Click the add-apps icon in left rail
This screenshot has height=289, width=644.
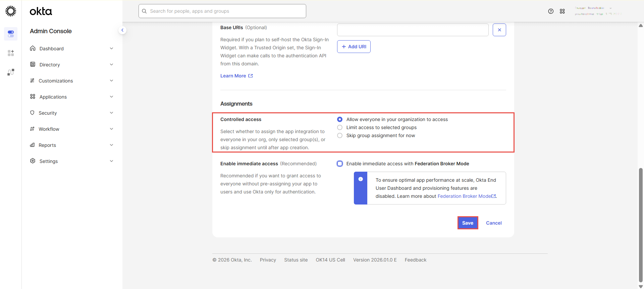tap(11, 53)
